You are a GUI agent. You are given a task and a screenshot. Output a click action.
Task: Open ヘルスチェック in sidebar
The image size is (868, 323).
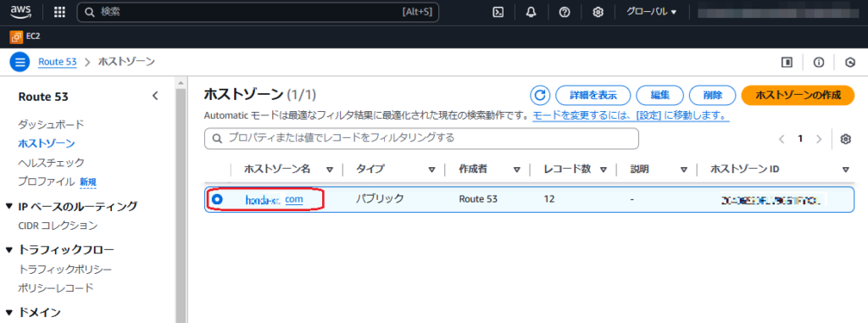point(51,162)
